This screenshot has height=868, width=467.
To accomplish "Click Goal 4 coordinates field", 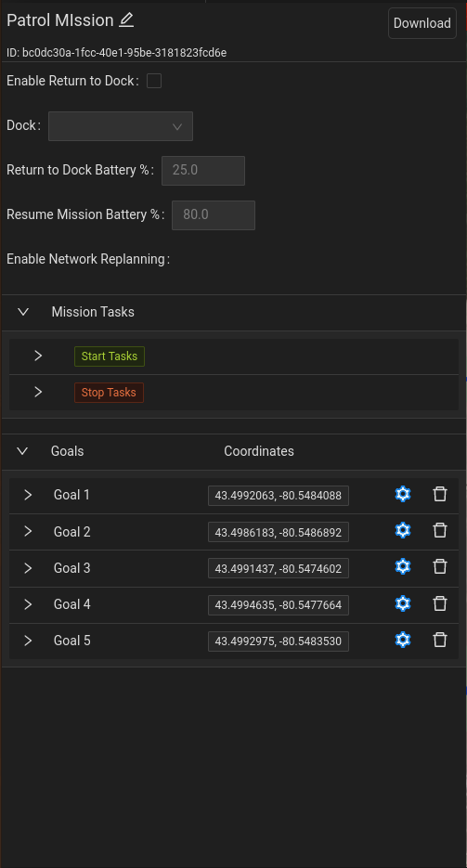I will pyautogui.click(x=279, y=605).
